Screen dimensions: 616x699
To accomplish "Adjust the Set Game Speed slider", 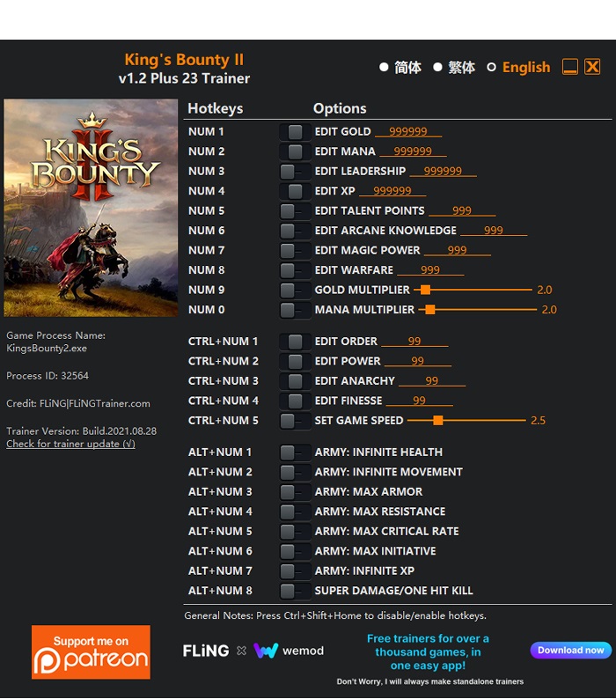I will coord(437,420).
